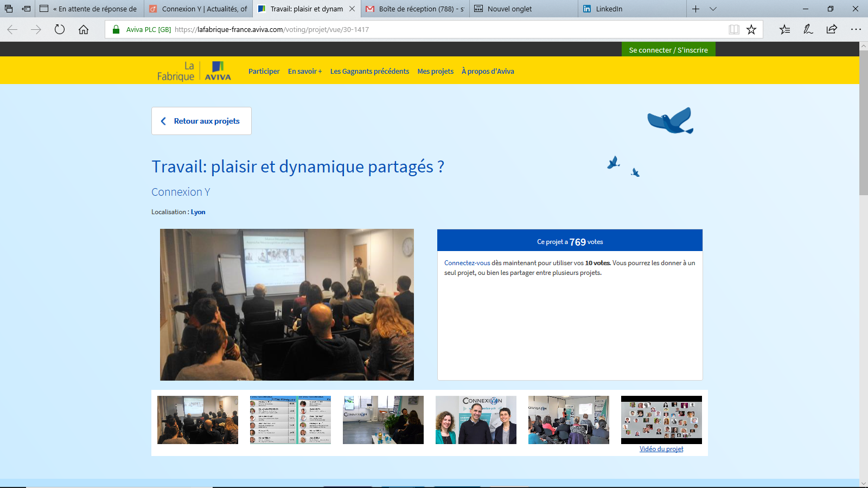Open the browser Settings and more menu
This screenshot has width=868, height=488.
(x=856, y=29)
